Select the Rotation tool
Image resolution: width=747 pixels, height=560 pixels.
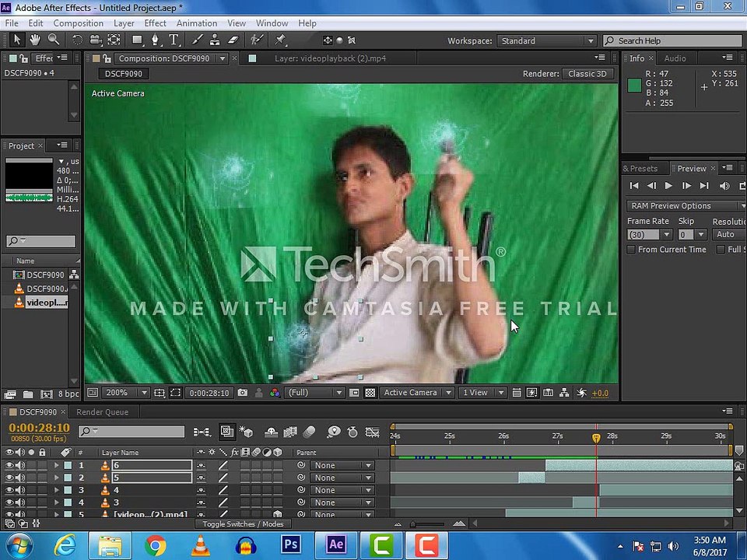click(x=77, y=40)
